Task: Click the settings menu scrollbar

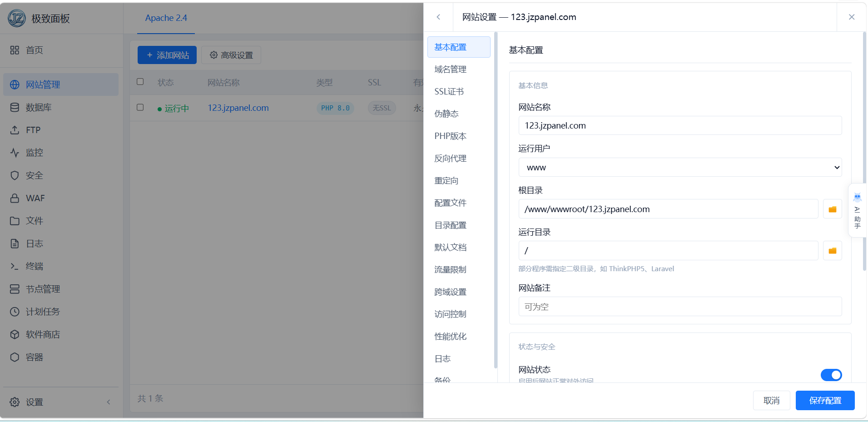Action: [496, 200]
